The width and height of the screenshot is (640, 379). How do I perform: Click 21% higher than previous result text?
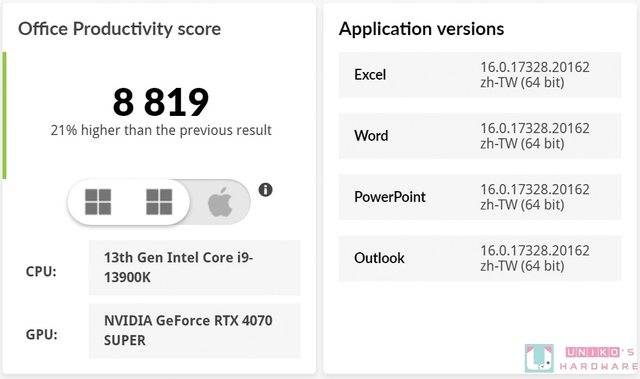point(161,130)
